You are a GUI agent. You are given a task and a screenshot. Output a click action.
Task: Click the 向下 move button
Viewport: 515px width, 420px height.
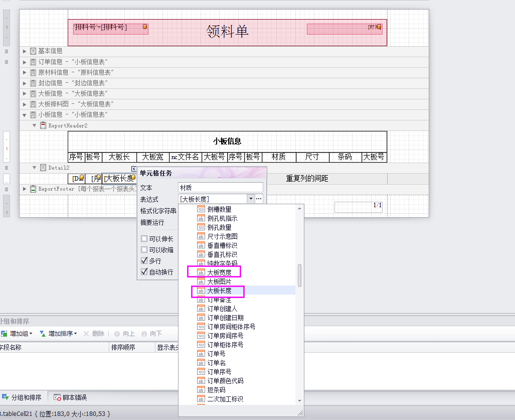tap(152, 334)
